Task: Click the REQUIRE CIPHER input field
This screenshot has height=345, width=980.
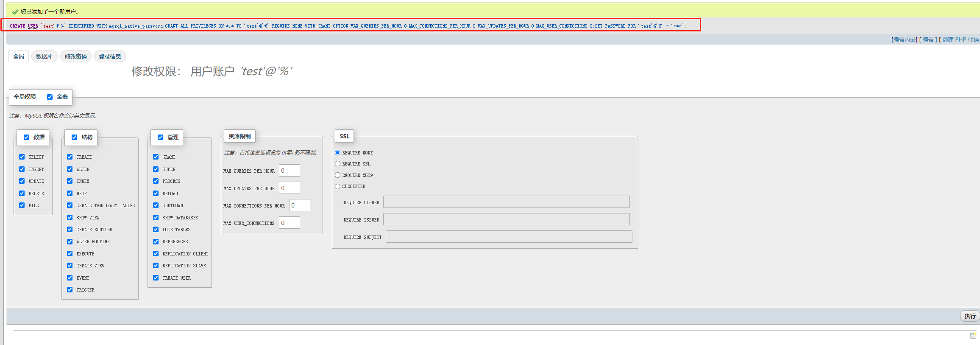Action: tap(507, 202)
